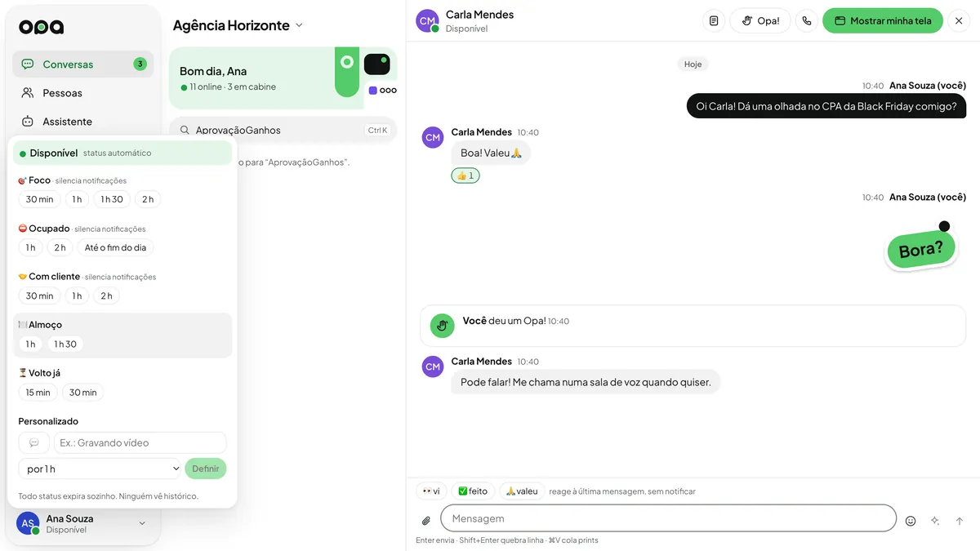This screenshot has width=980, height=551.
Task: Set Com cliente status for 1 h
Action: pos(77,295)
